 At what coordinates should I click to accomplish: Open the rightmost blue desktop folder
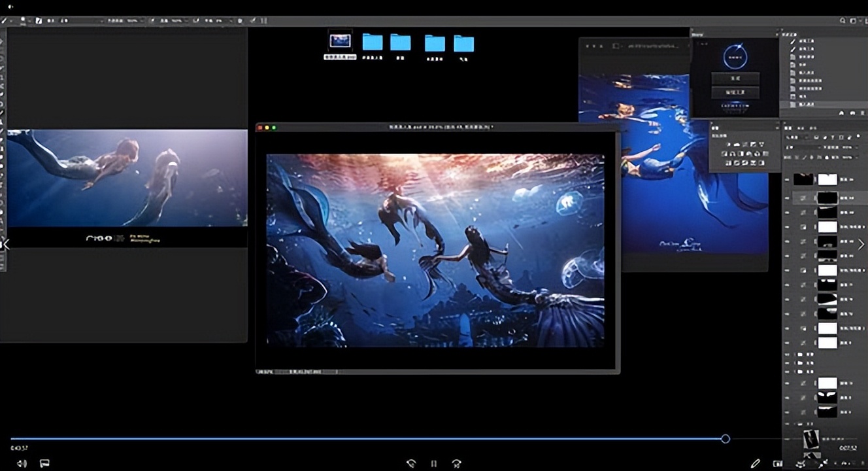pyautogui.click(x=463, y=44)
